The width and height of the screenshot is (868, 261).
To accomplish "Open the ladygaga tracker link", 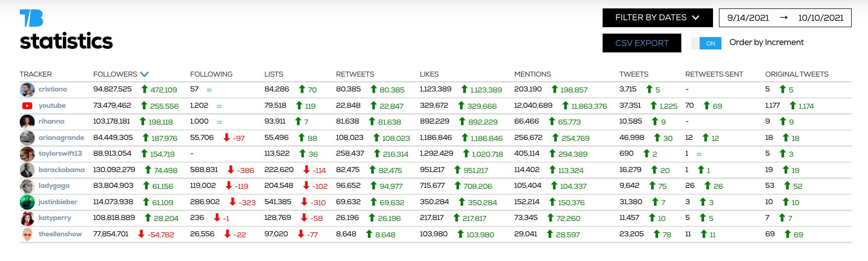I will click(x=54, y=186).
